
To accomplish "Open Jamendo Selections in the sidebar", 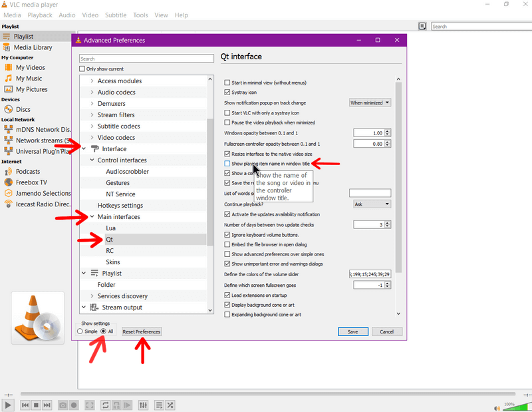I will [x=43, y=193].
